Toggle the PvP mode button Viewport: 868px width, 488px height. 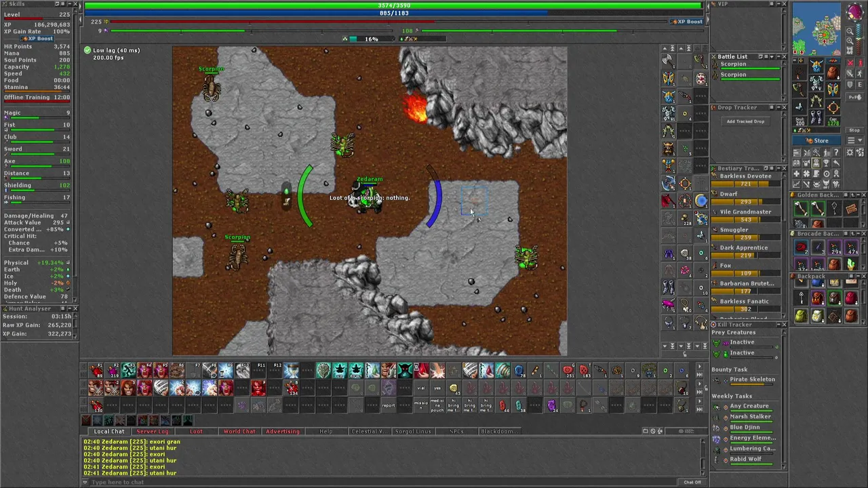pos(854,97)
